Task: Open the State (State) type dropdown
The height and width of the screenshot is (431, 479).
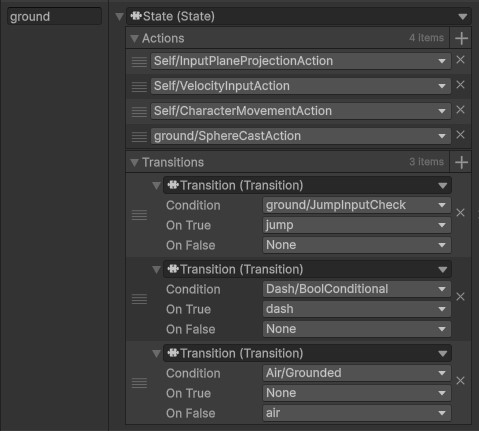Action: click(x=299, y=16)
